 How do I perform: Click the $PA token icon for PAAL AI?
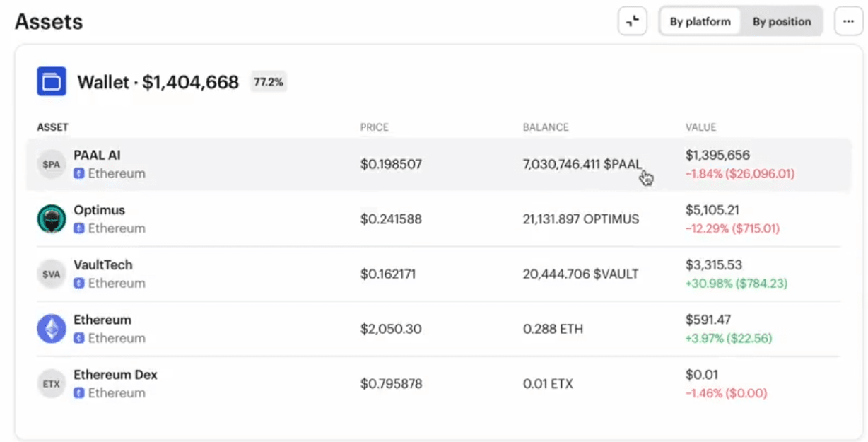point(51,164)
